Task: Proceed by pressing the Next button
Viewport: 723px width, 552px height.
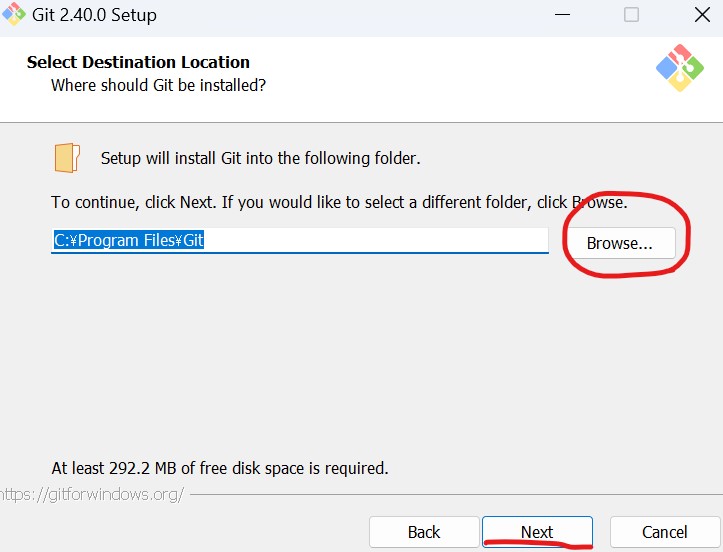Action: 537,532
